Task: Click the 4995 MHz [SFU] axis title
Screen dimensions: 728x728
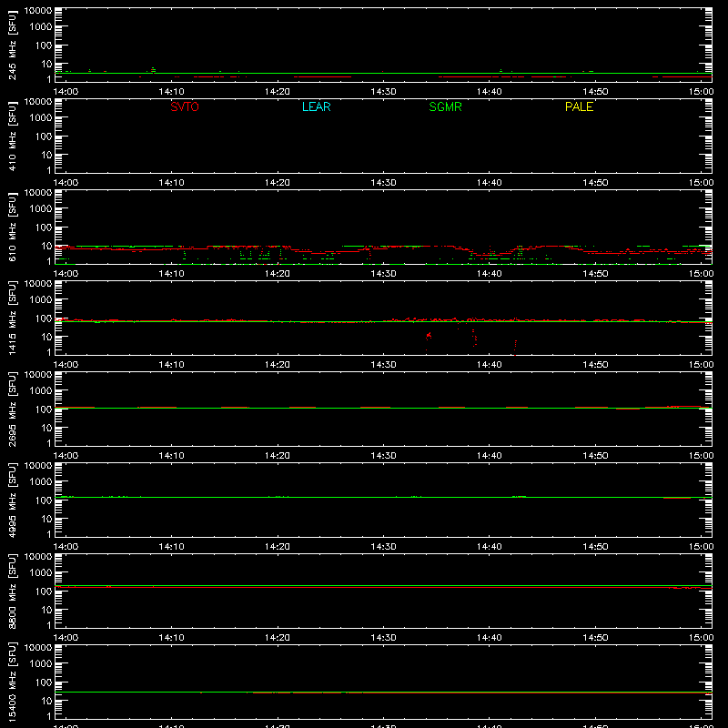Action: pyautogui.click(x=12, y=500)
